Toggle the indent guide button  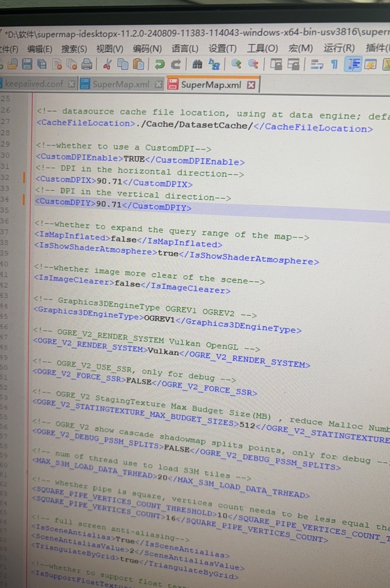pyautogui.click(x=352, y=65)
